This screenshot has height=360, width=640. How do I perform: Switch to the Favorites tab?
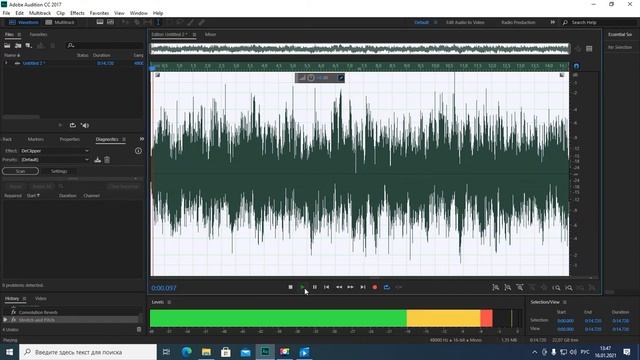click(38, 35)
